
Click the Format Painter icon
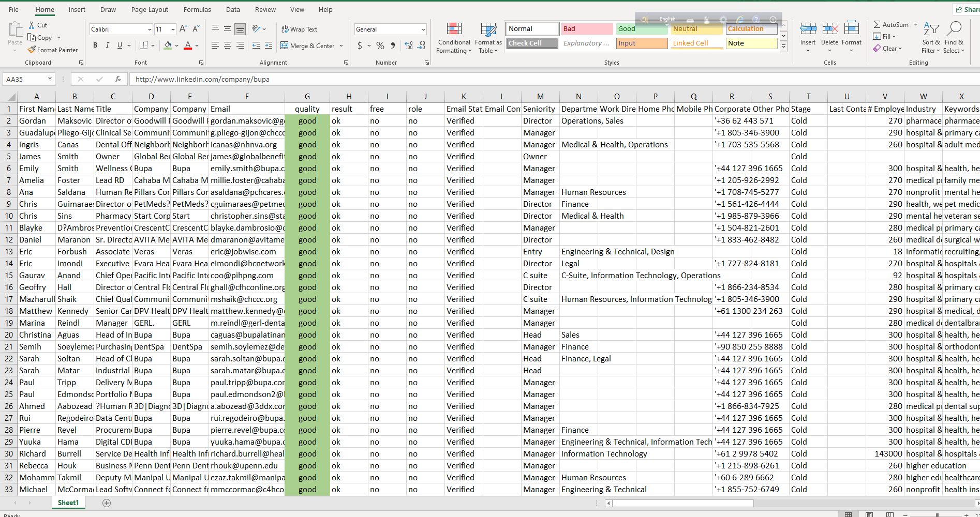coord(32,50)
